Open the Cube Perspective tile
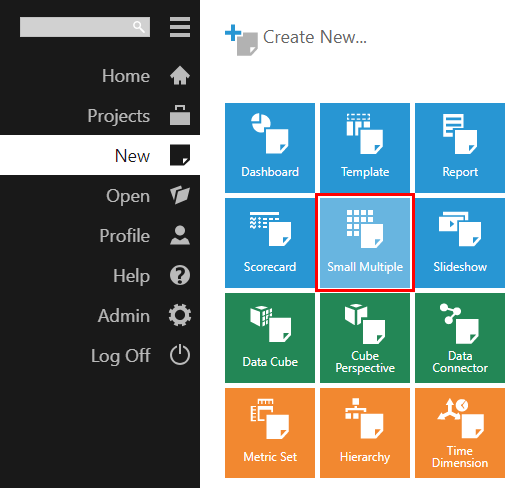518x488 pixels. [365, 338]
